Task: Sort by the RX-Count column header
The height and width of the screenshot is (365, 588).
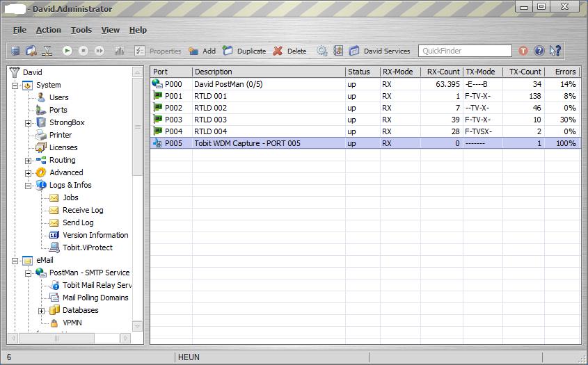Action: (x=441, y=72)
